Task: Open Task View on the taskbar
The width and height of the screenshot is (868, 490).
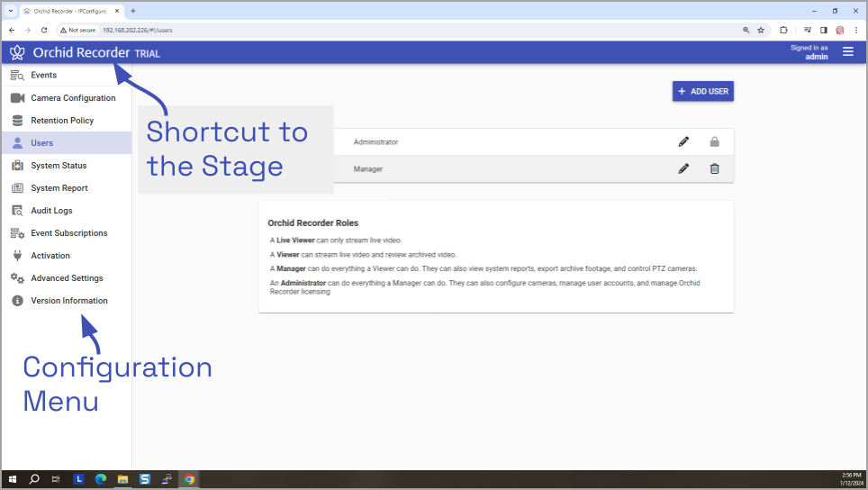Action: click(56, 479)
